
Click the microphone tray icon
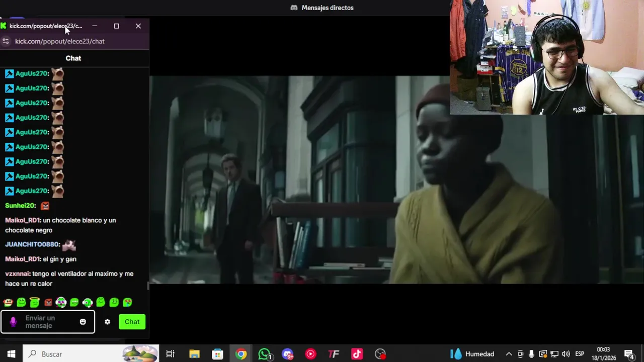(531, 354)
